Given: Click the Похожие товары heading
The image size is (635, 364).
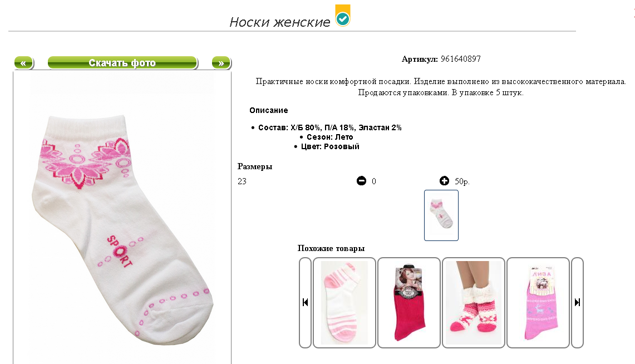Looking at the screenshot, I should coord(331,248).
